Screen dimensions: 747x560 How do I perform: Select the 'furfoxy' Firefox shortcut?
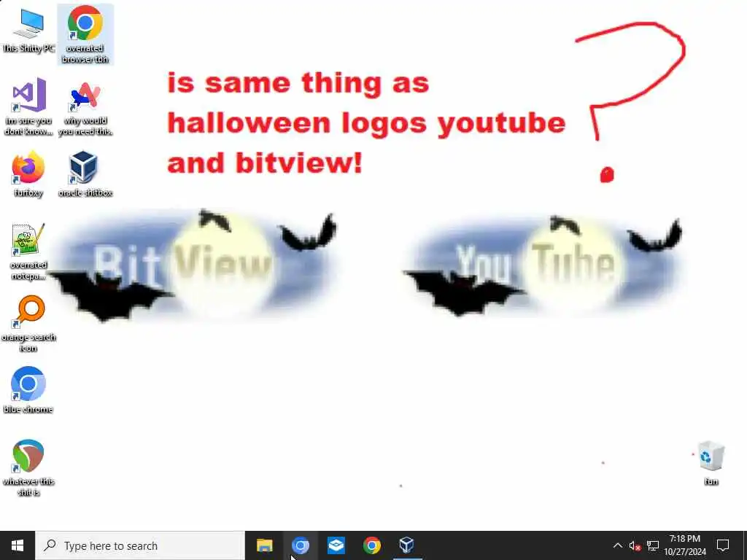click(28, 174)
